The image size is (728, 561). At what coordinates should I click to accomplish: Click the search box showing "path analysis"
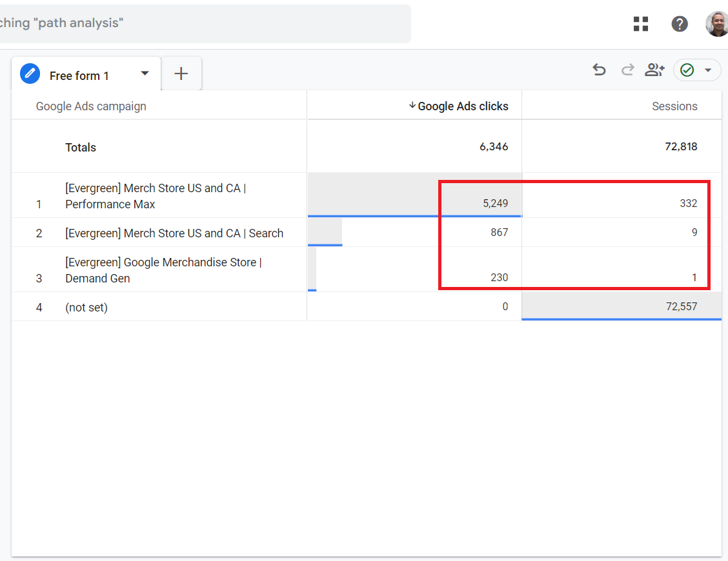[x=205, y=23]
